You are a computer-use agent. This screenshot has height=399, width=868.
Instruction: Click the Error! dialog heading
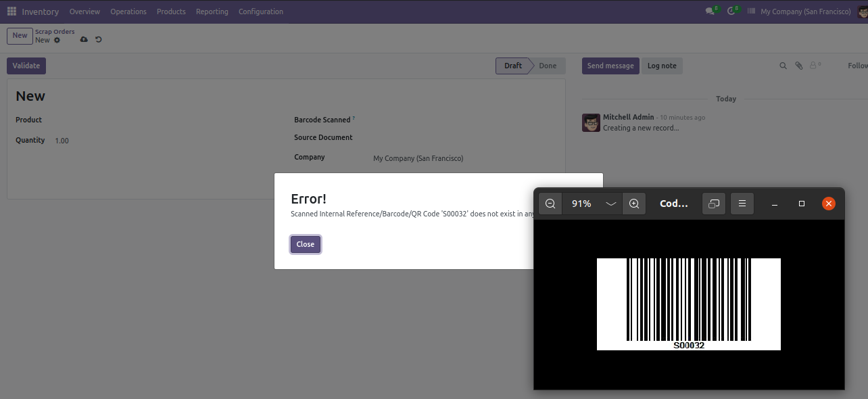[308, 199]
